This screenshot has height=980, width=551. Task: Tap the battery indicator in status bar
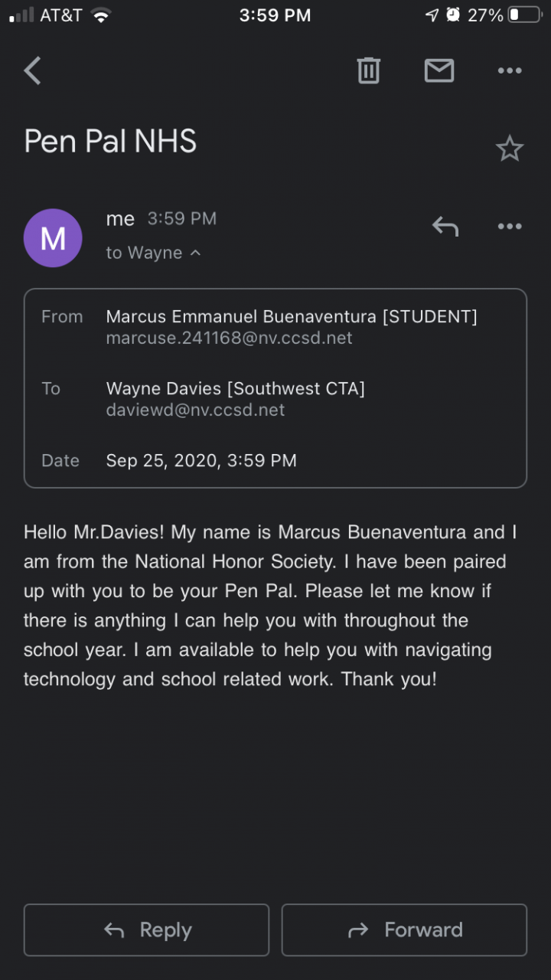coord(524,15)
